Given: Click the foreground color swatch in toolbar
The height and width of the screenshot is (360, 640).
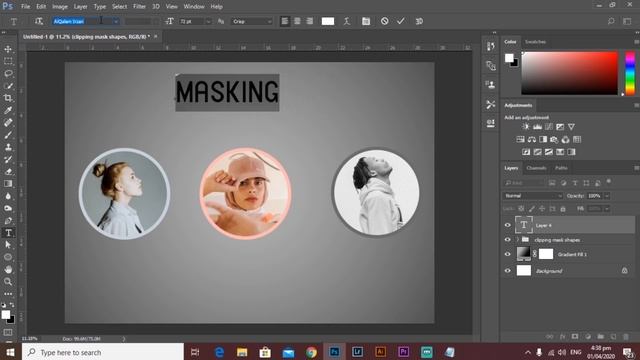Looking at the screenshot, I should (x=5, y=315).
